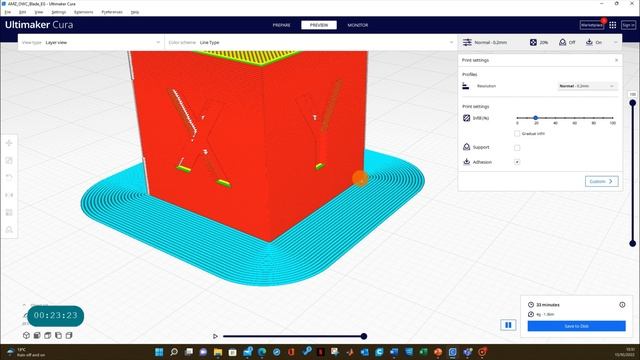Image resolution: width=640 pixels, height=360 pixels.
Task: Play the layer path simulation
Action: [215, 336]
